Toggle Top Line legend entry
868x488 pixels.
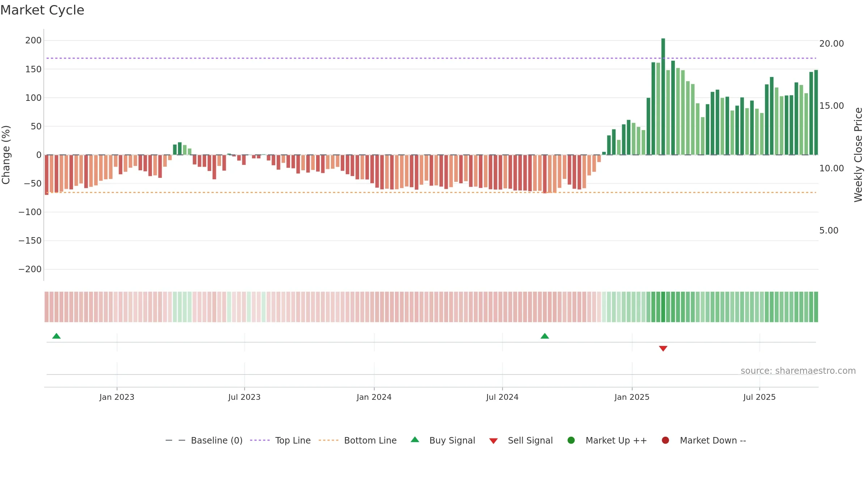tap(280, 440)
